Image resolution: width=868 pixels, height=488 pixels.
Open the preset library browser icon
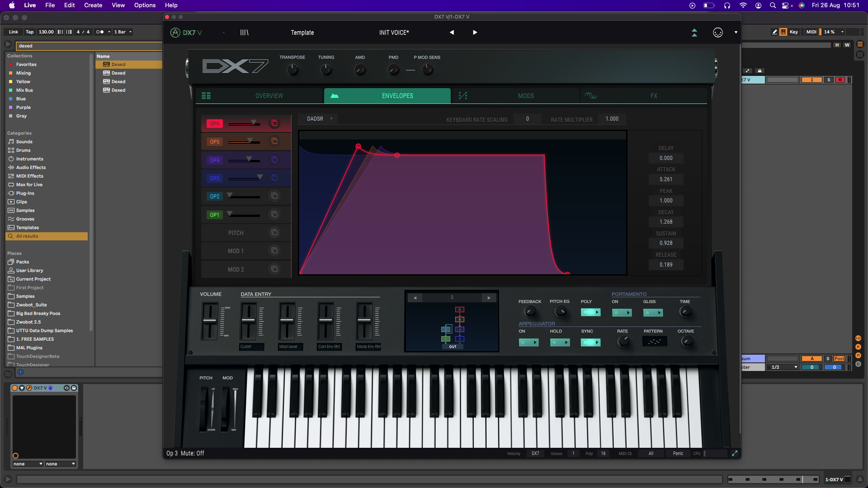point(244,33)
